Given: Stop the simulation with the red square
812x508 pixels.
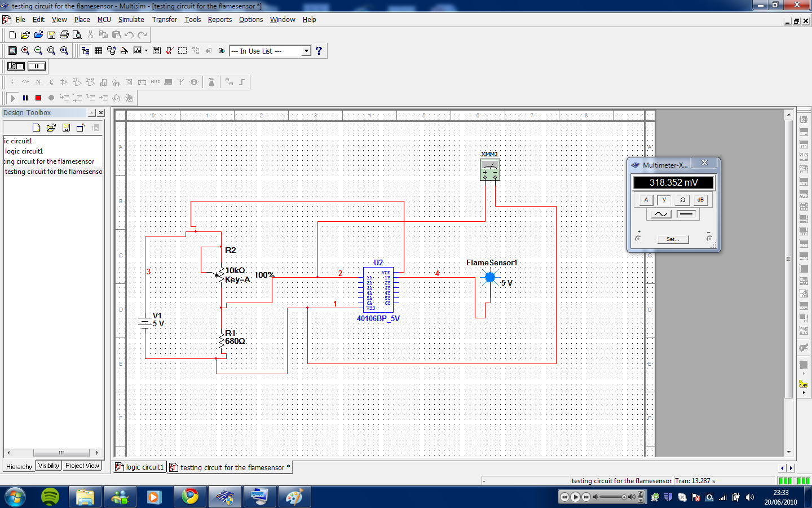Looking at the screenshot, I should 38,98.
